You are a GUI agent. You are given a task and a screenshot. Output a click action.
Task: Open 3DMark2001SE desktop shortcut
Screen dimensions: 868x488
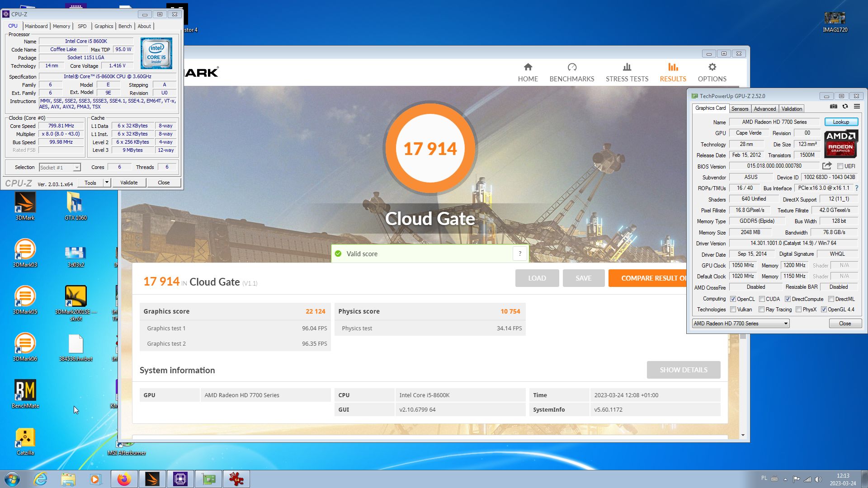click(x=75, y=303)
